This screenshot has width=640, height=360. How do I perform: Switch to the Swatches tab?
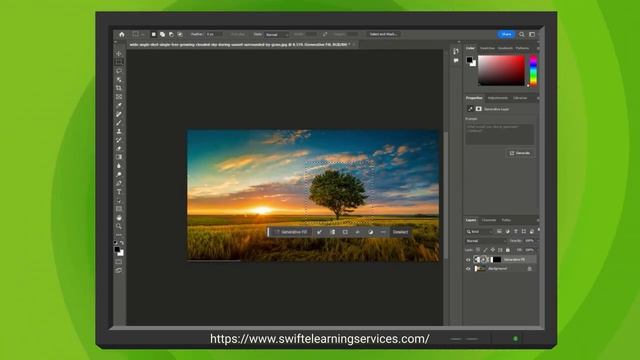(487, 48)
